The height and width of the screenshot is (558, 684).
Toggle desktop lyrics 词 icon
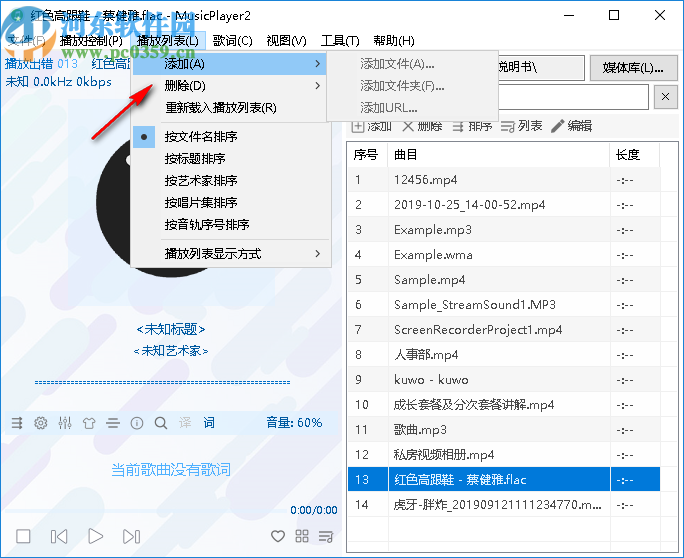coord(209,422)
